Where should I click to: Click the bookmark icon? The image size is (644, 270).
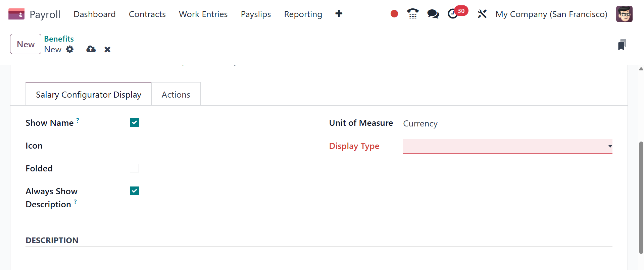pyautogui.click(x=622, y=45)
